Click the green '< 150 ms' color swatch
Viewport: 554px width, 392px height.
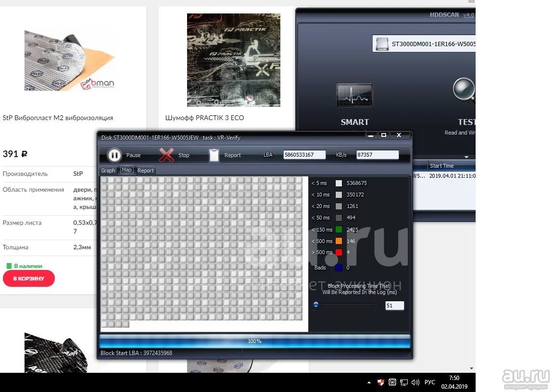pos(339,230)
